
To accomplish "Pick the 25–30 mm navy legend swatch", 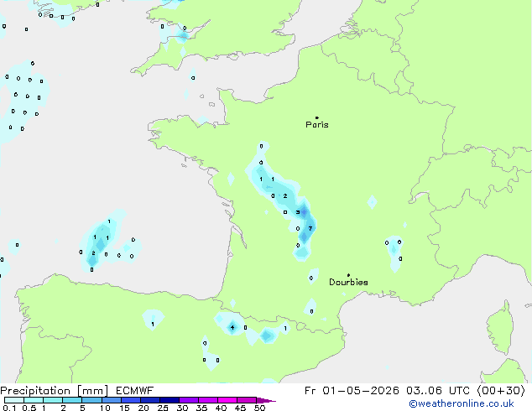I will [x=170, y=400].
